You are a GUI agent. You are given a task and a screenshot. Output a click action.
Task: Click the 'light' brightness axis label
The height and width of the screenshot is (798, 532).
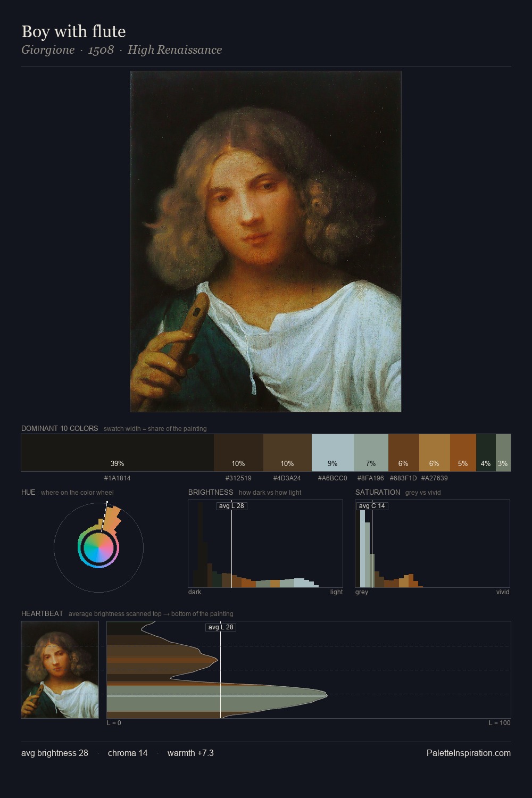point(336,592)
